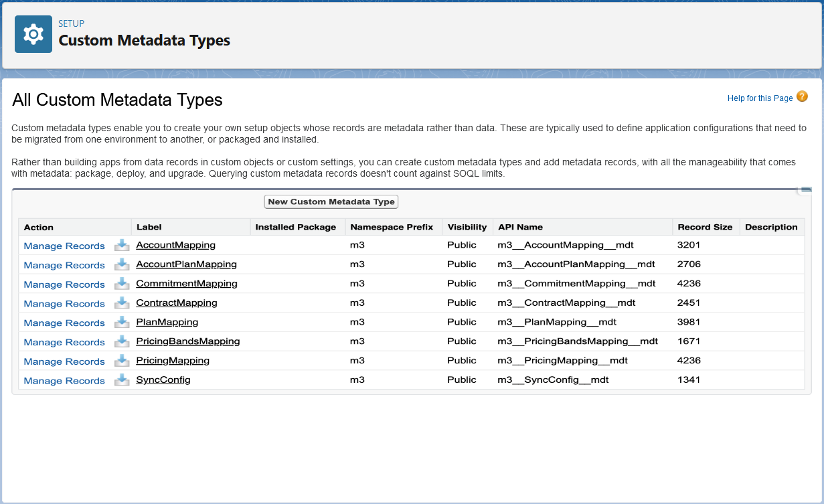Open the SyncConfig label link
824x504 pixels.
coord(163,380)
